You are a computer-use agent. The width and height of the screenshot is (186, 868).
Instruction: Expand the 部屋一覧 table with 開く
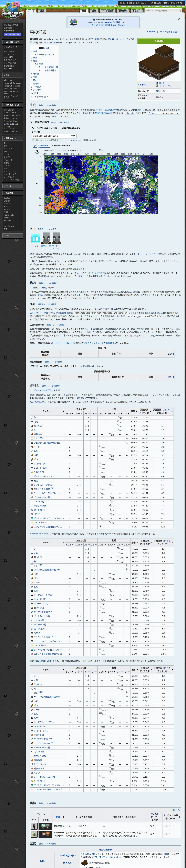pos(171,353)
